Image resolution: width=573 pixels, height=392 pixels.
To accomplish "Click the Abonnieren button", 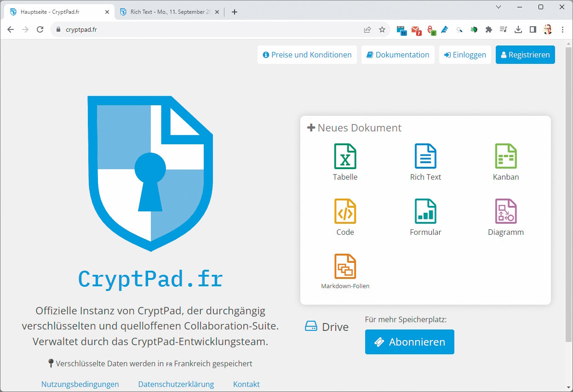I will coord(409,342).
